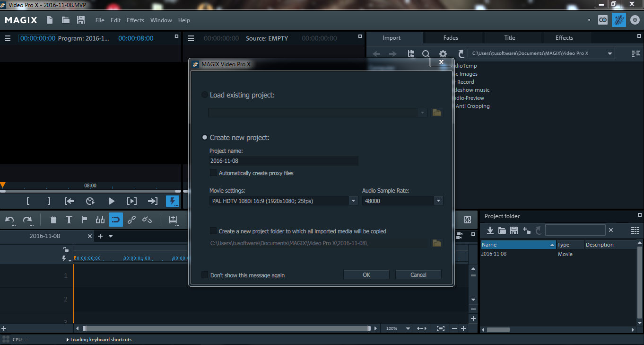Jump to range end in program monitor
644x345 pixels.
tap(153, 201)
